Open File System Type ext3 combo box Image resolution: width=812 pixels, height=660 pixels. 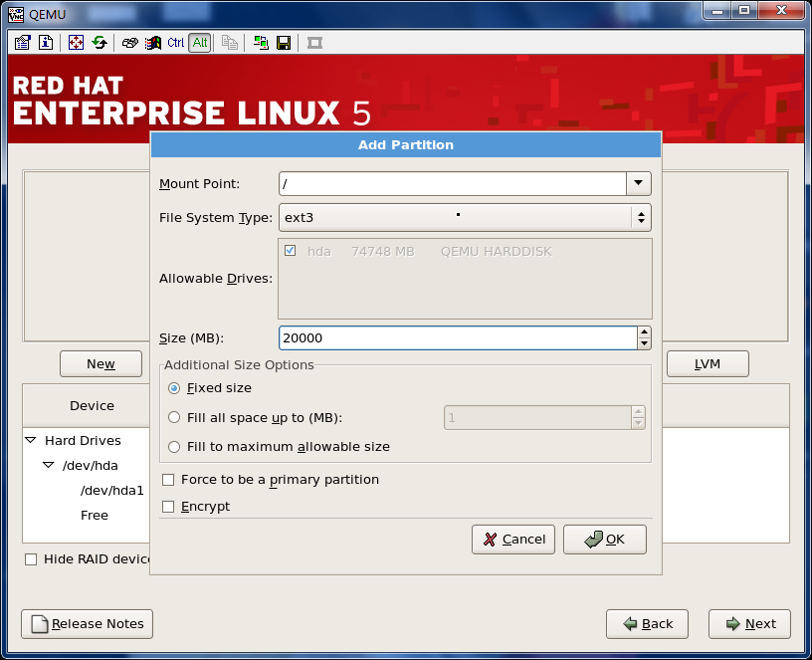pos(465,218)
